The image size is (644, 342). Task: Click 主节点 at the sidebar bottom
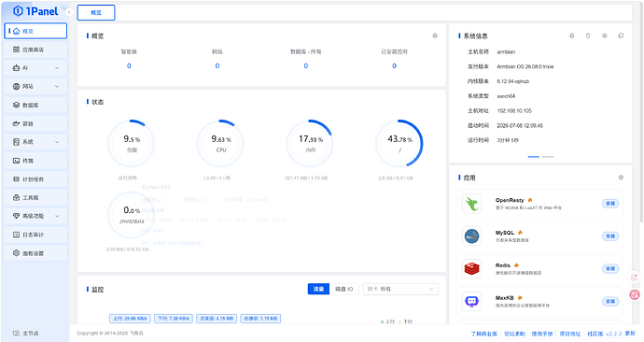click(x=26, y=333)
